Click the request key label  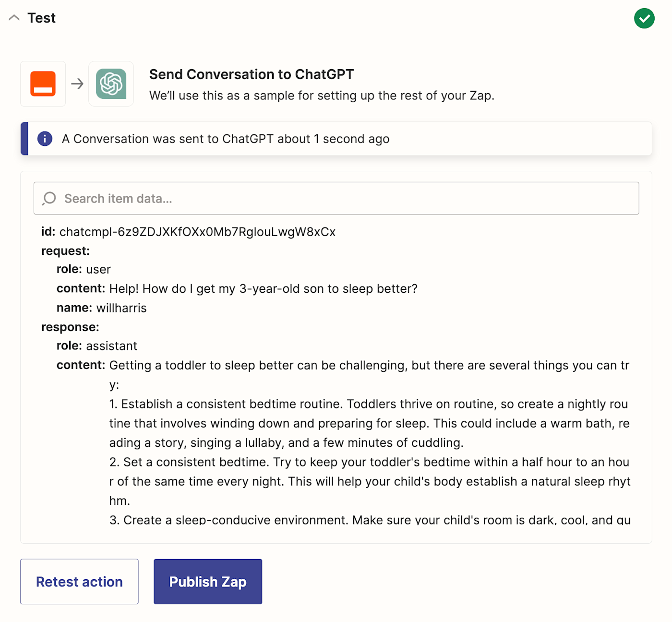click(65, 251)
